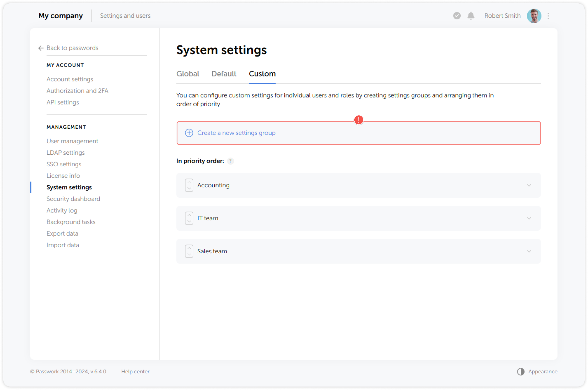Click the reorder control on Sales team
This screenshot has width=588, height=390.
189,251
